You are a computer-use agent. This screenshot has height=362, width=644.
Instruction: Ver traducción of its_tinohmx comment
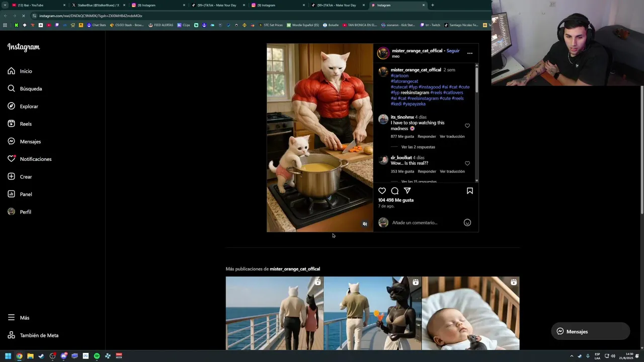tap(452, 136)
